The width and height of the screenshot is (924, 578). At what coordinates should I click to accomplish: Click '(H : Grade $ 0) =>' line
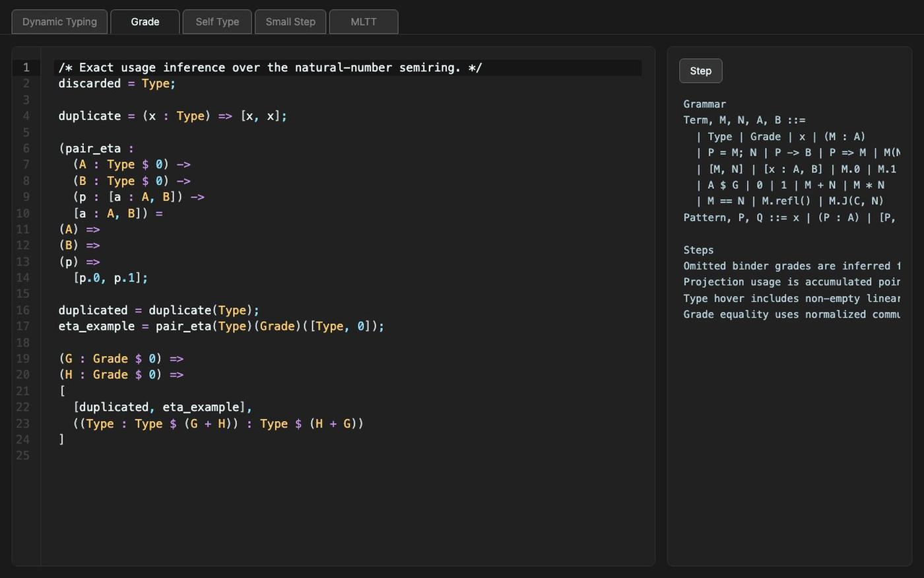(121, 375)
